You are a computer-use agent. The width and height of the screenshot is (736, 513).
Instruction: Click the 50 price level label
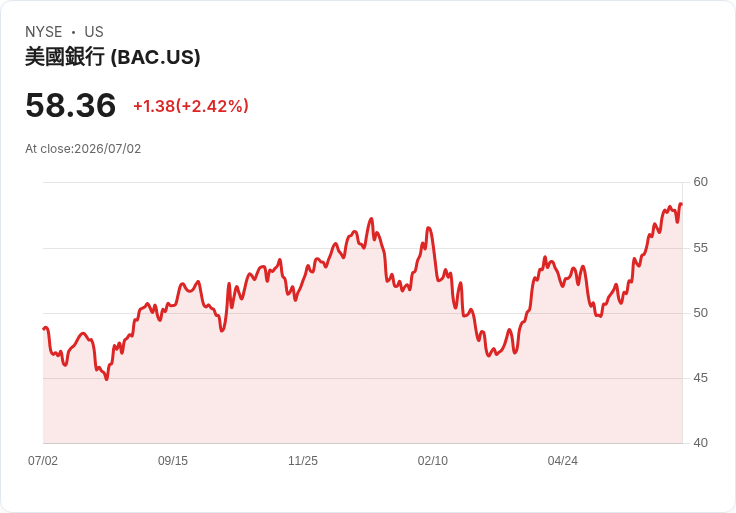(700, 313)
